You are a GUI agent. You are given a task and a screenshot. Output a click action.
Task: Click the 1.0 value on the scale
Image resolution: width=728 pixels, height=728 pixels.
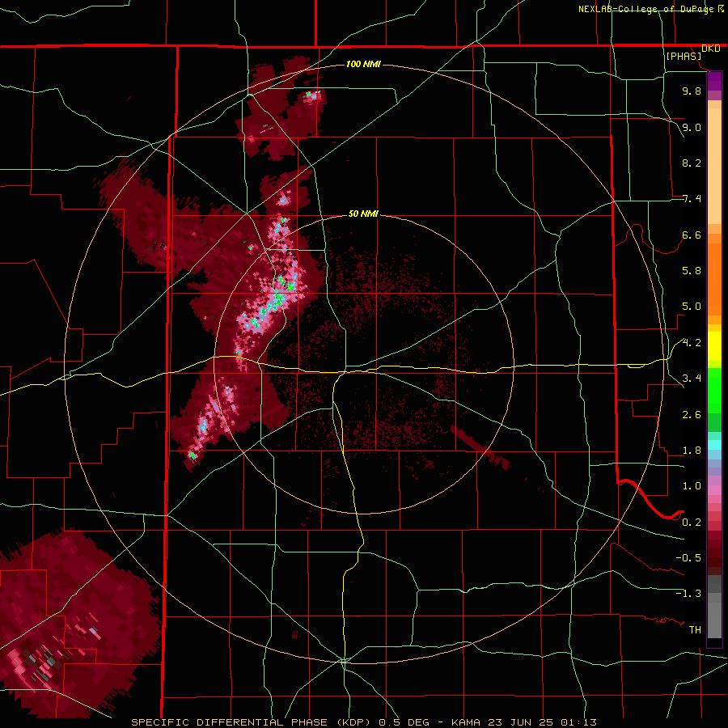692,486
